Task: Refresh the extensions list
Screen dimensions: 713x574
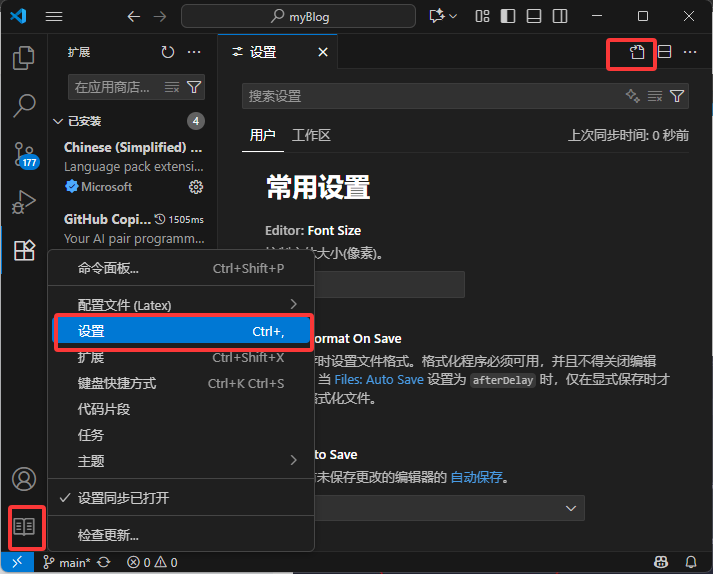Action: [x=168, y=52]
